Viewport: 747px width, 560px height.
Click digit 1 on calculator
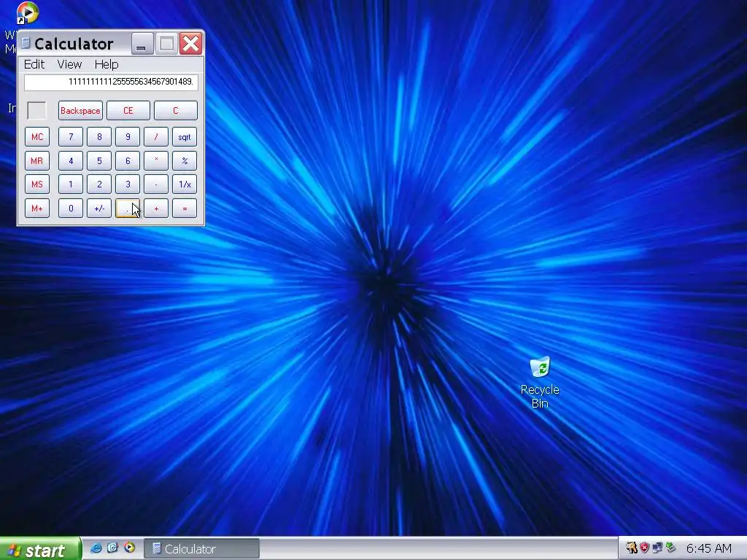point(71,184)
